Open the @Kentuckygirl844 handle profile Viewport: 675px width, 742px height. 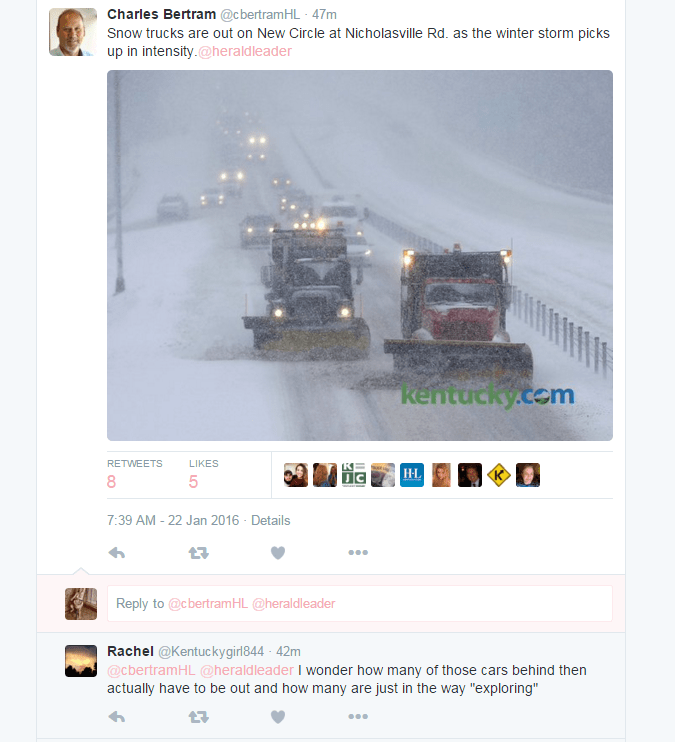pyautogui.click(x=211, y=652)
